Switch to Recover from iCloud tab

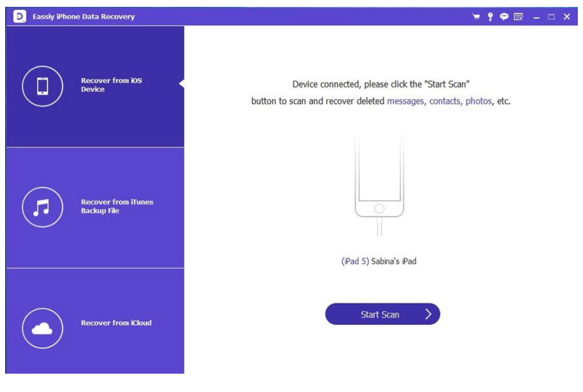tap(95, 321)
